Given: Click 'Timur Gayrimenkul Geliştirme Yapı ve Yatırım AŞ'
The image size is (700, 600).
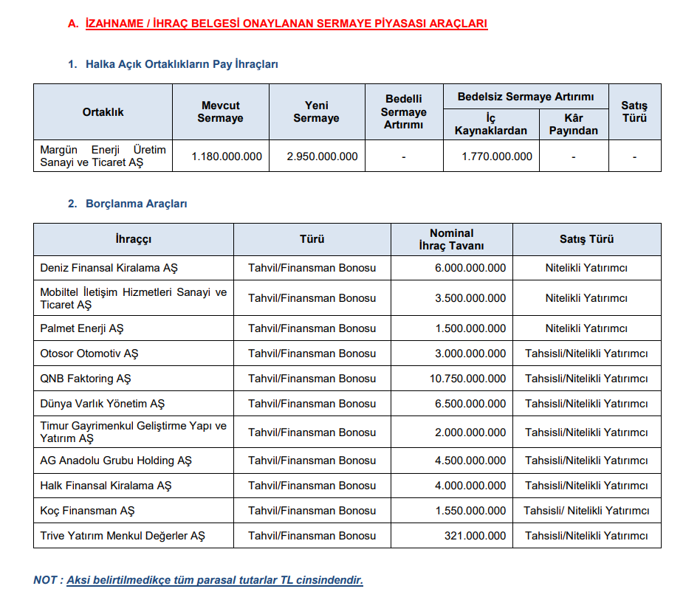Looking at the screenshot, I should pyautogui.click(x=133, y=432).
